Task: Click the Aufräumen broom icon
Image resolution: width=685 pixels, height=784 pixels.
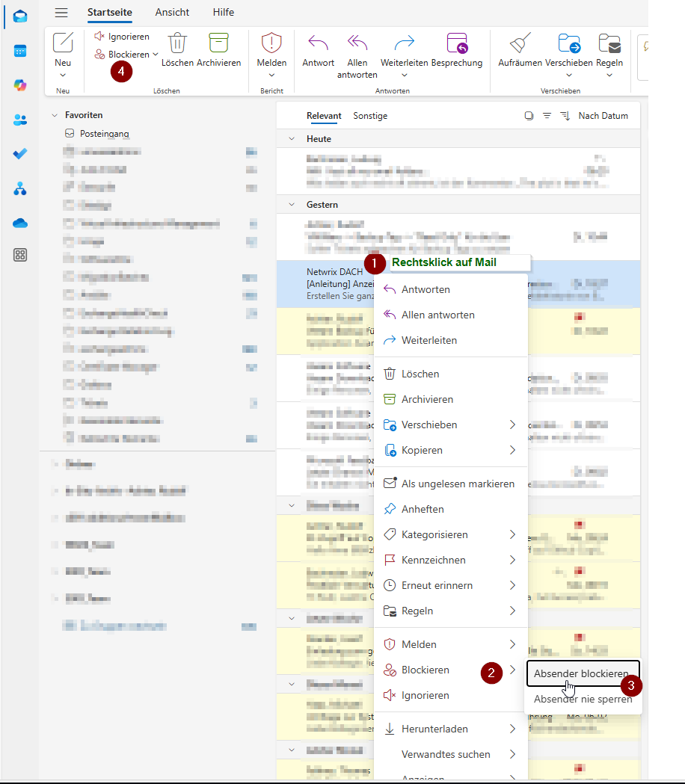Action: point(520,43)
